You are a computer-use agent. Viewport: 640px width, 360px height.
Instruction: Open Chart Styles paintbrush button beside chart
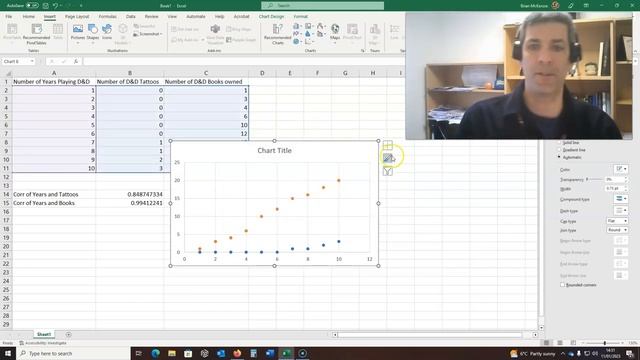(x=388, y=158)
